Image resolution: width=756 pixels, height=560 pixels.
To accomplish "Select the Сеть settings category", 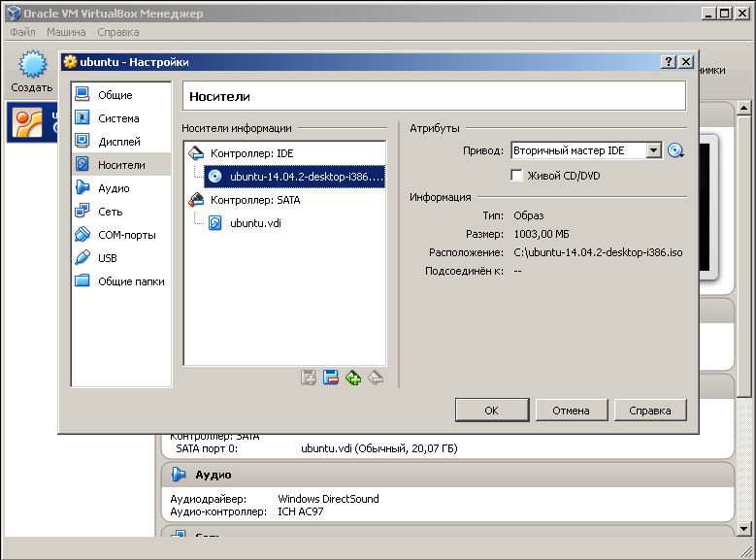I will [x=121, y=212].
